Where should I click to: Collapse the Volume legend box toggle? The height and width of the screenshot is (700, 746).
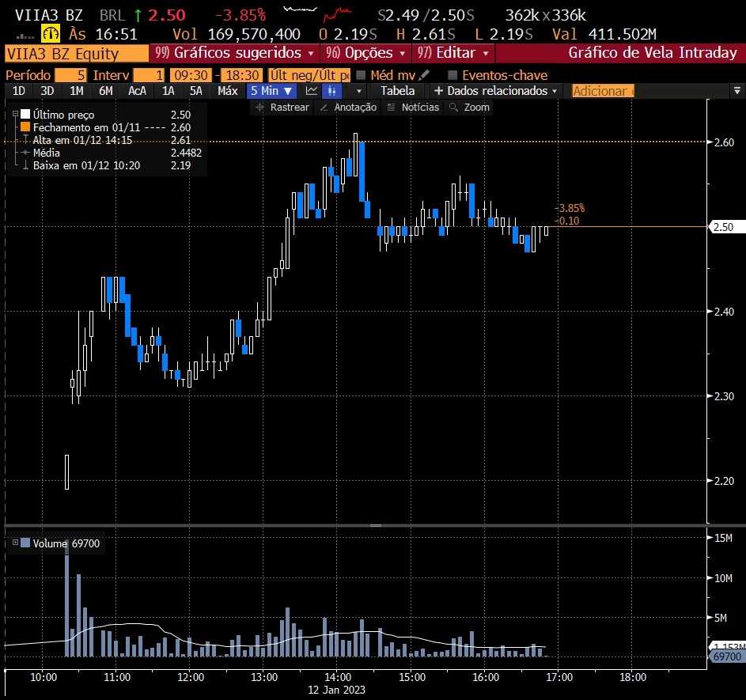pos(15,543)
